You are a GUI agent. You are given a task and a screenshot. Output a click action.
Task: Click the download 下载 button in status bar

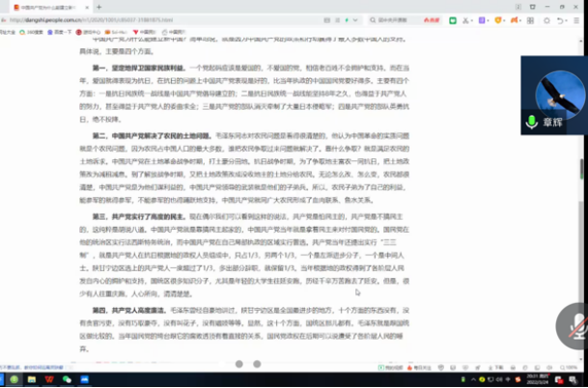495,368
